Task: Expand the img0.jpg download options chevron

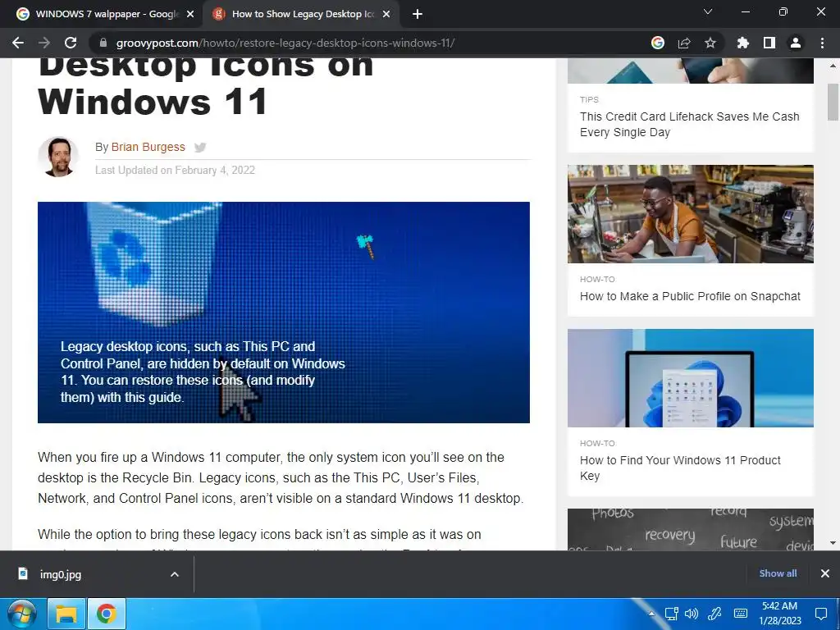Action: (x=174, y=574)
